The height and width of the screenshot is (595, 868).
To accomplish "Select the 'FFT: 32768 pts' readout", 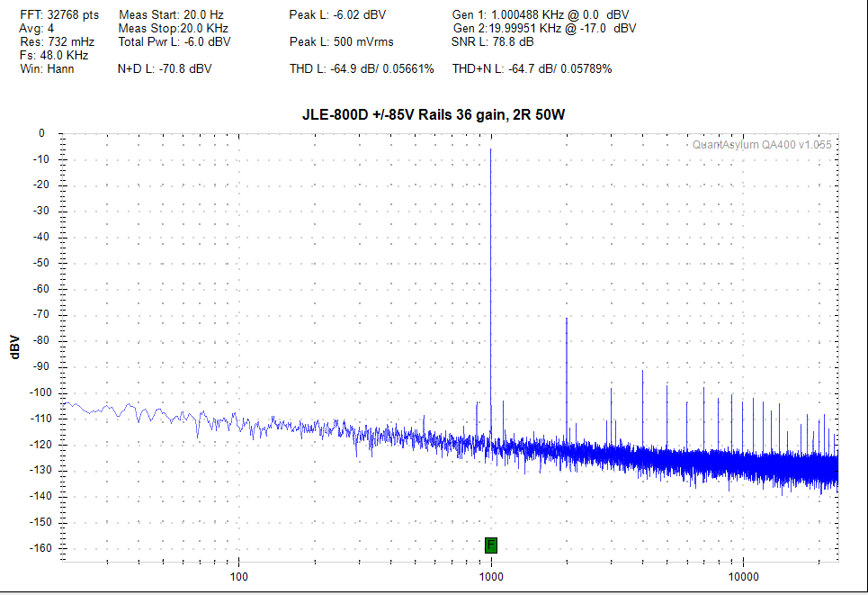I will 59,15.
